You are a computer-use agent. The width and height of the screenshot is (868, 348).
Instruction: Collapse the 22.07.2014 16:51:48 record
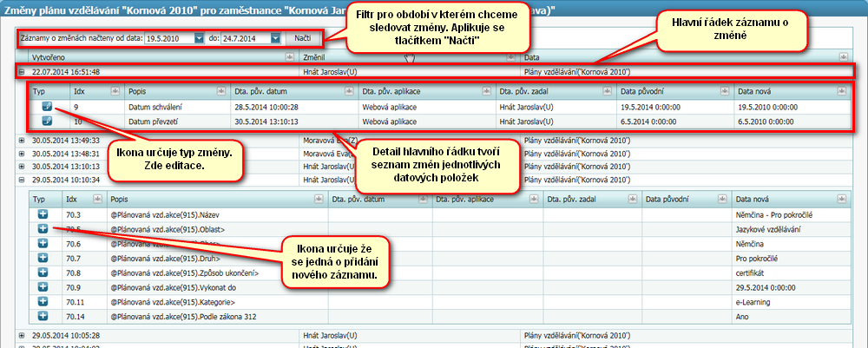pos(23,72)
